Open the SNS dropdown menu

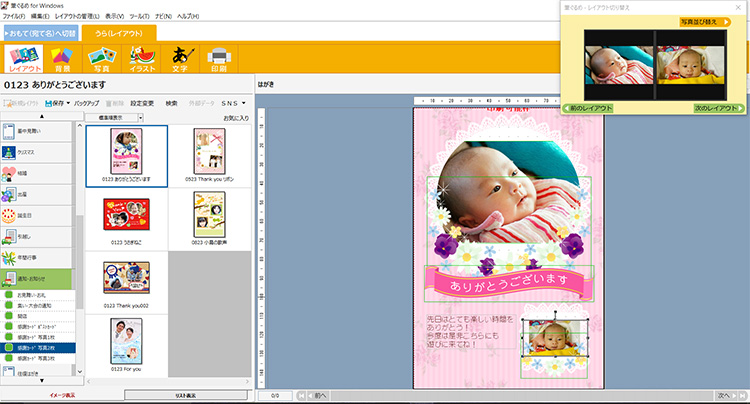pyautogui.click(x=234, y=103)
